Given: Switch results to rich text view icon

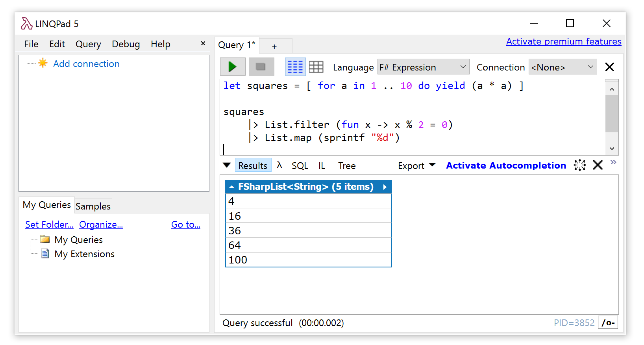Looking at the screenshot, I should coord(295,67).
